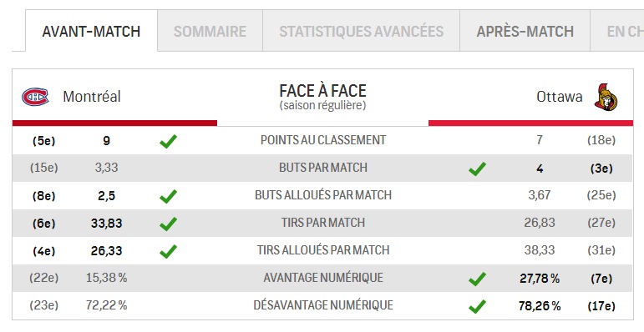The height and width of the screenshot is (332, 644).
Task: Open the partially visible EN CH tab
Action: coord(617,31)
